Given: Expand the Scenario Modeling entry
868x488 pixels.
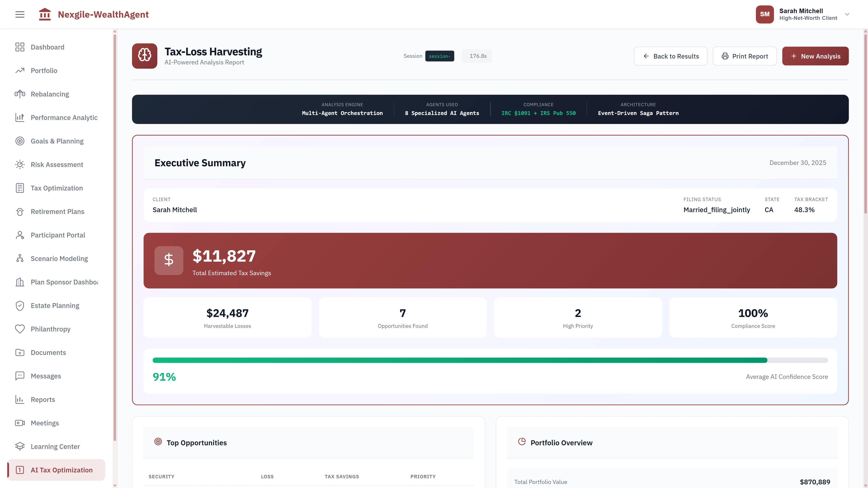Looking at the screenshot, I should pos(59,258).
